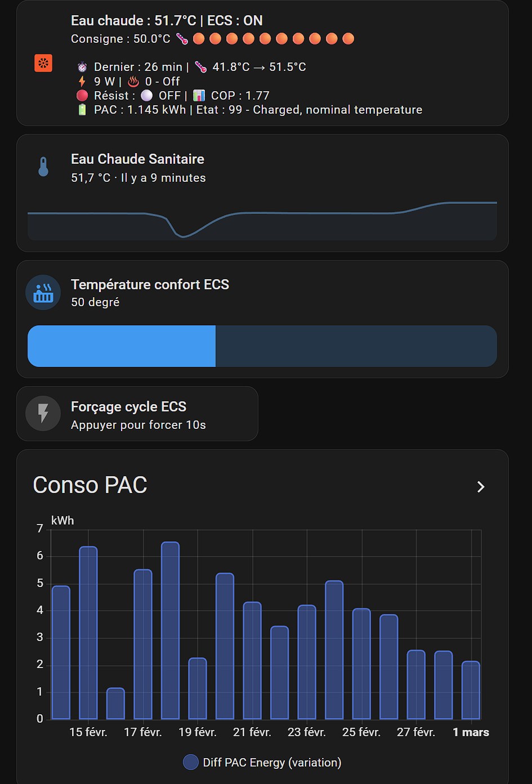532x784 pixels.
Task: Click the water heater icon for Température confort ECS
Action: 43,293
